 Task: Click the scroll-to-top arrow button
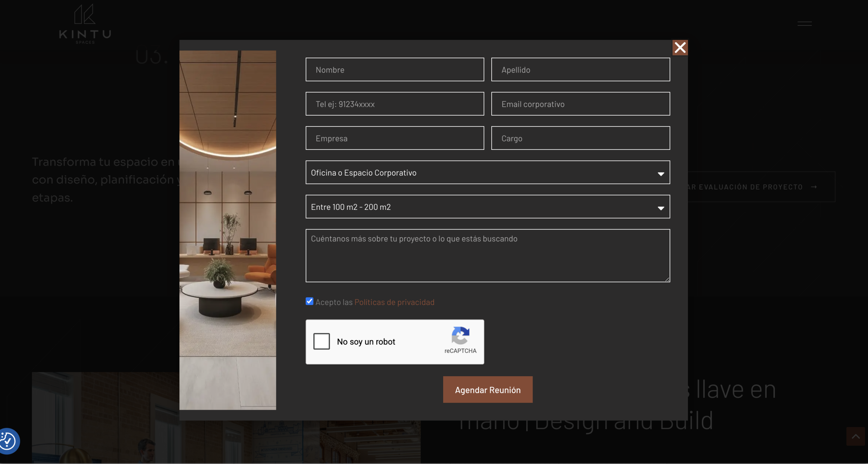pos(856,437)
